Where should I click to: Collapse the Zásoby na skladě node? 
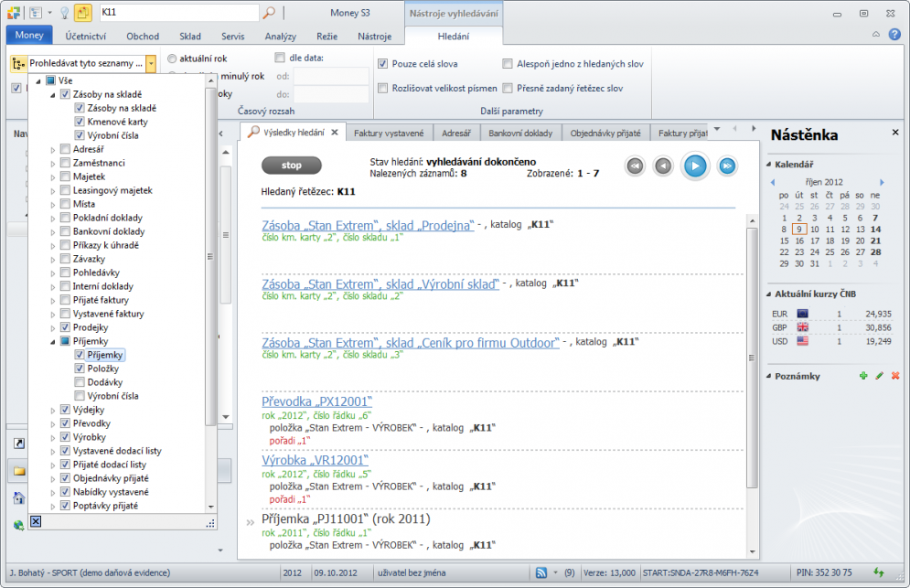click(x=53, y=94)
